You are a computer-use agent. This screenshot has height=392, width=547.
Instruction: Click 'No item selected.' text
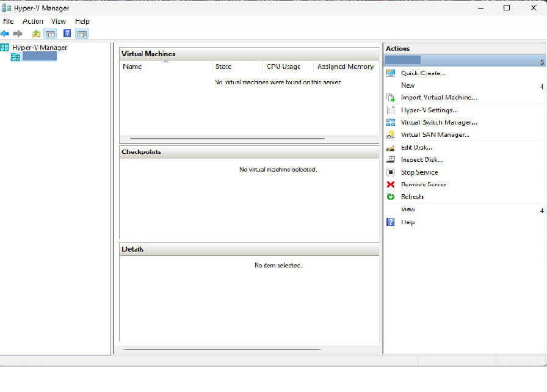click(278, 266)
